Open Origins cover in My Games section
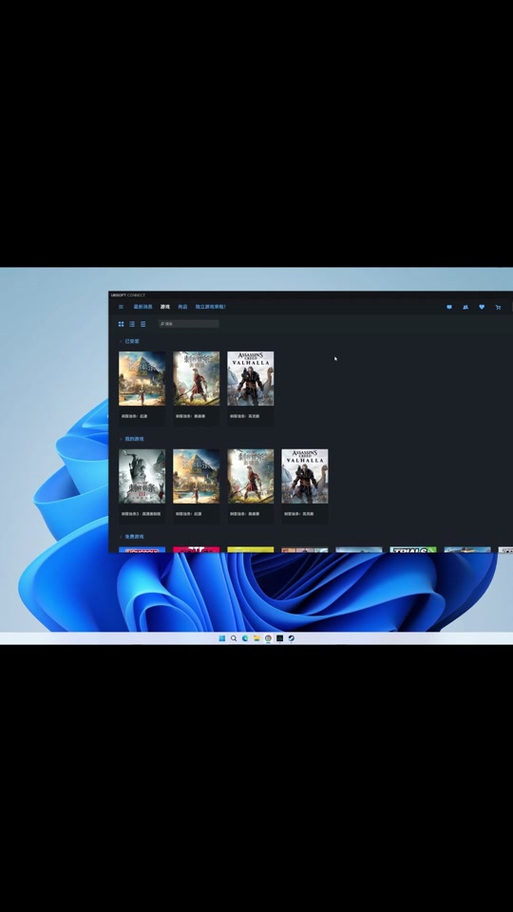 pos(197,476)
